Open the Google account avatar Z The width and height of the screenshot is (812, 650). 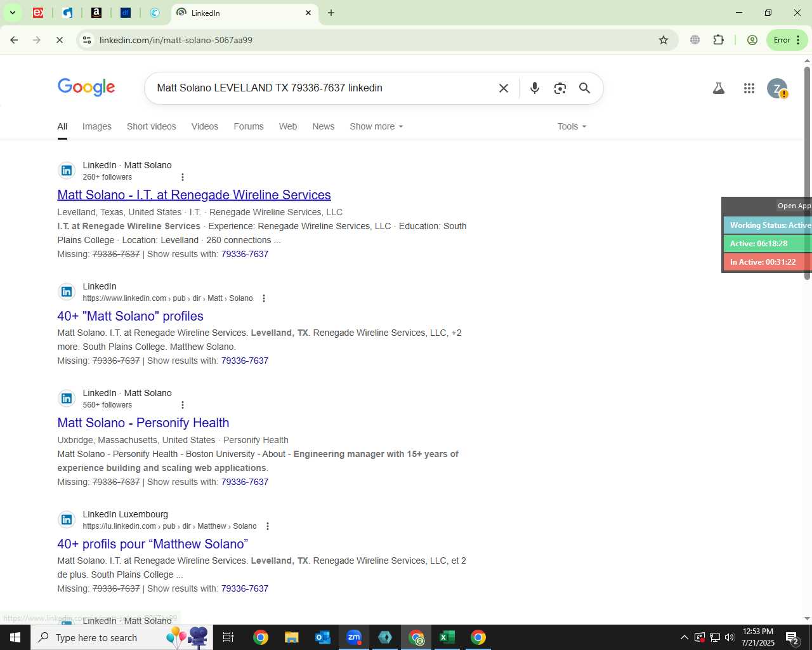click(x=777, y=88)
